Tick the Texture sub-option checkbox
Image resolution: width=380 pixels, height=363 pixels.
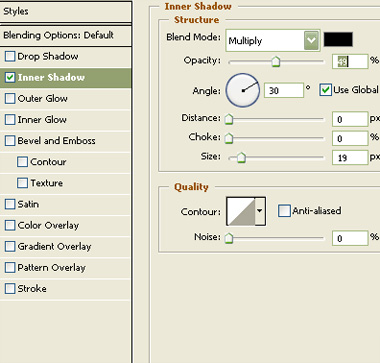(22, 183)
